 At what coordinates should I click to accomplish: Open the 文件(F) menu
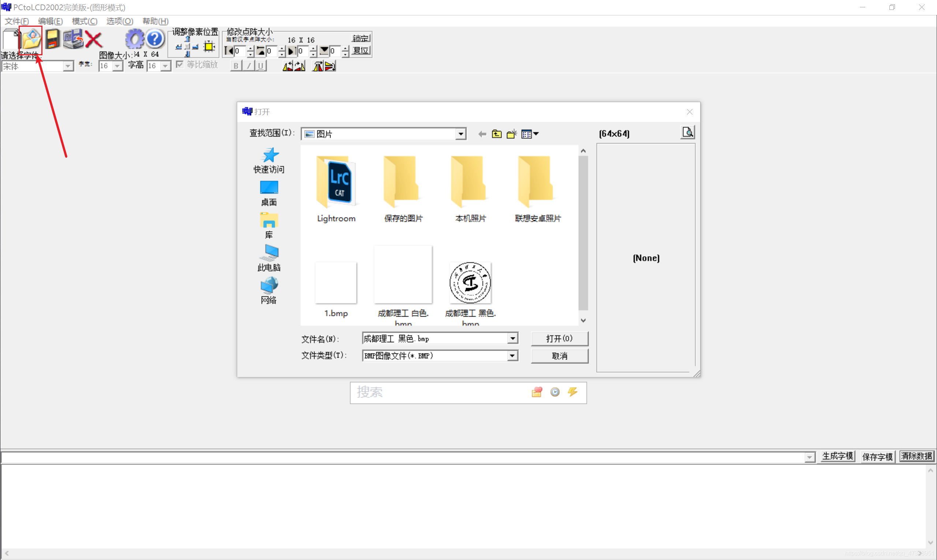16,21
